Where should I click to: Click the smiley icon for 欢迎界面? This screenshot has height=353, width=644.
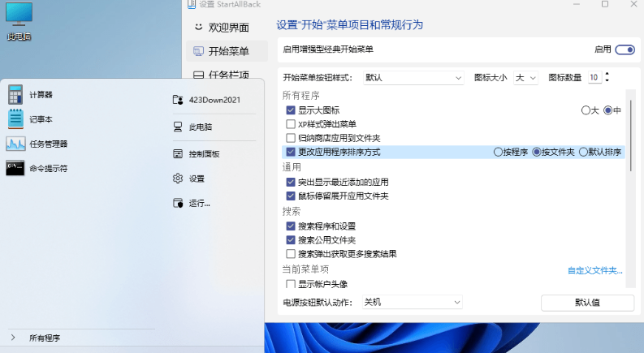tap(198, 27)
